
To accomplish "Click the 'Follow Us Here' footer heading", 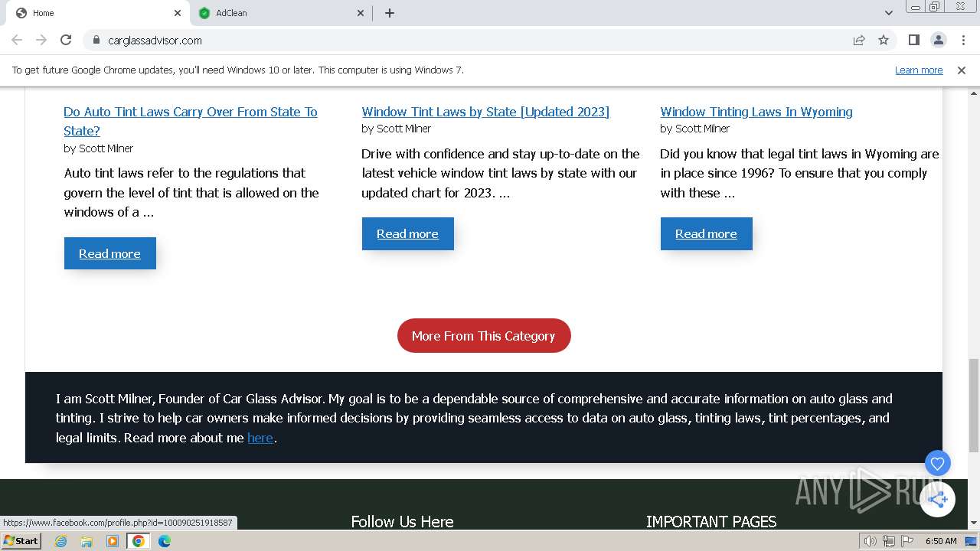I will tap(402, 522).
